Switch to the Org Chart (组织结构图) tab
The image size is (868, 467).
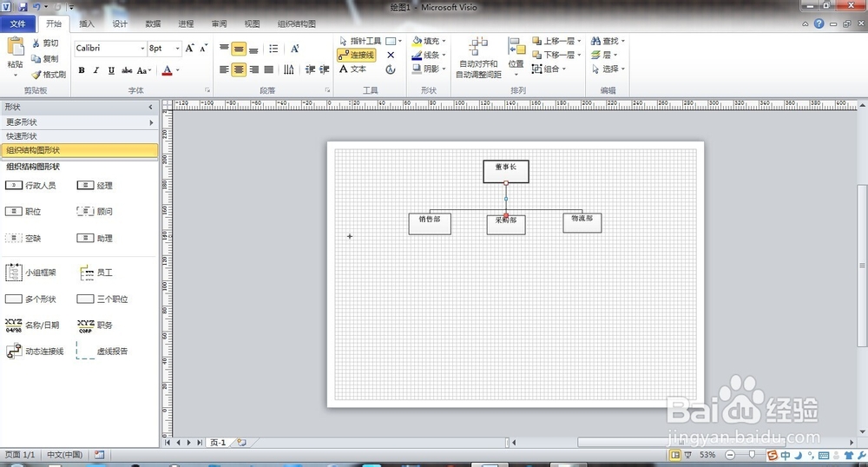click(297, 23)
